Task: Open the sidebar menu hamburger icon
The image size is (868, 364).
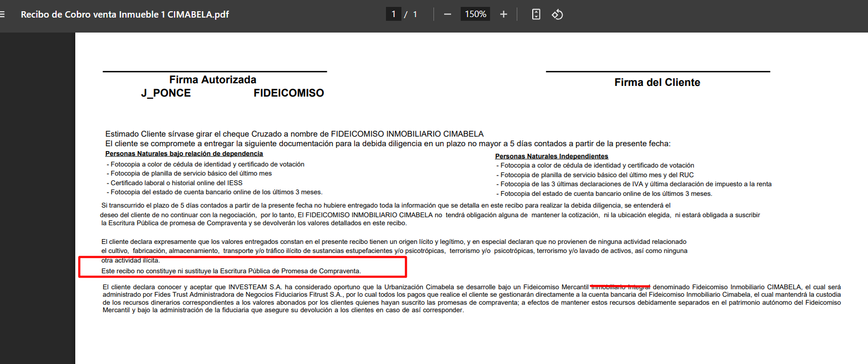Action: point(3,14)
